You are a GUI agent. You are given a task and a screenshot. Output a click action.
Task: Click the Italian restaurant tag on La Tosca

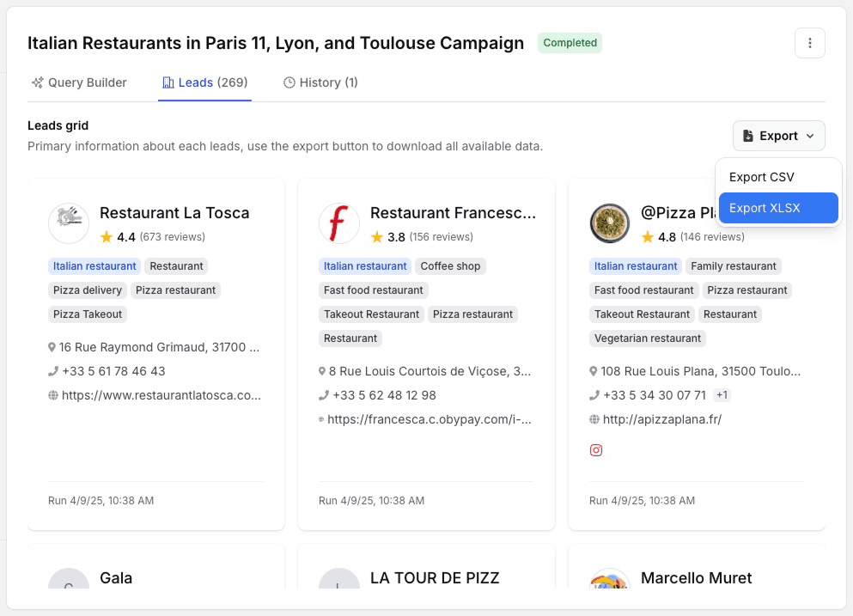pyautogui.click(x=94, y=266)
